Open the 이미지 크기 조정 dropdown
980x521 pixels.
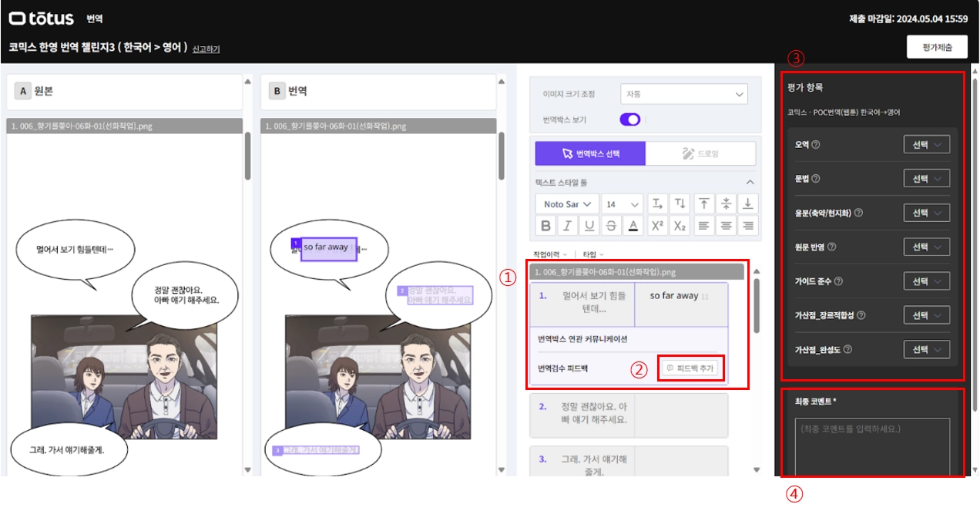pyautogui.click(x=684, y=94)
